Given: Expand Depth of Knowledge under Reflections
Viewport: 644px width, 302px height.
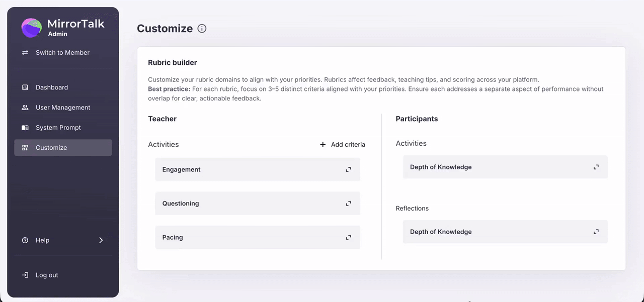Looking at the screenshot, I should [x=596, y=232].
